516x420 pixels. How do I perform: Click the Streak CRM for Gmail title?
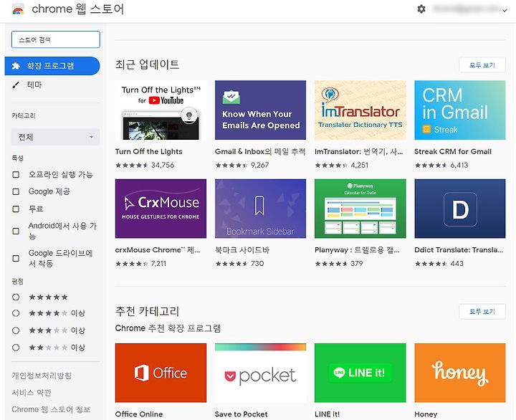tap(453, 151)
